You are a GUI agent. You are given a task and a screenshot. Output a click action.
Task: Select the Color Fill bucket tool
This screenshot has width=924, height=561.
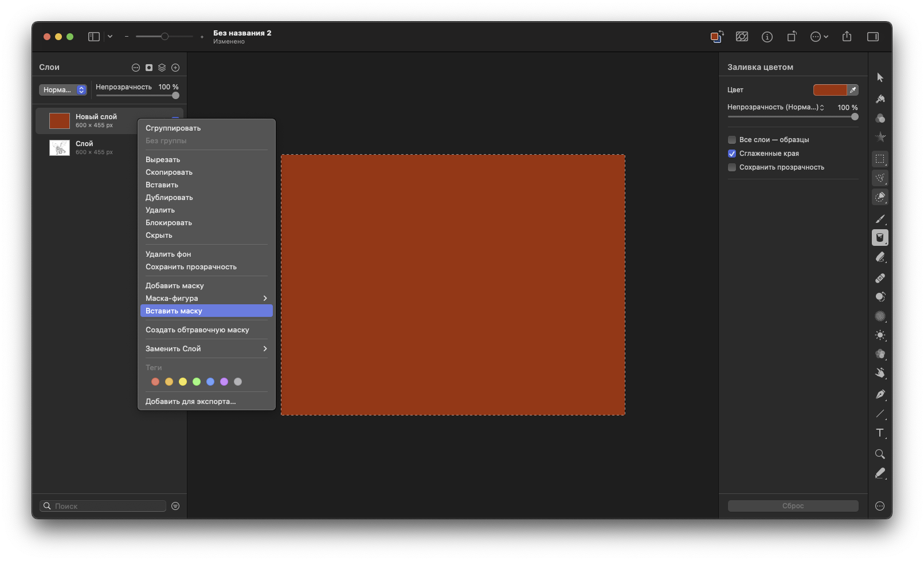[880, 237]
